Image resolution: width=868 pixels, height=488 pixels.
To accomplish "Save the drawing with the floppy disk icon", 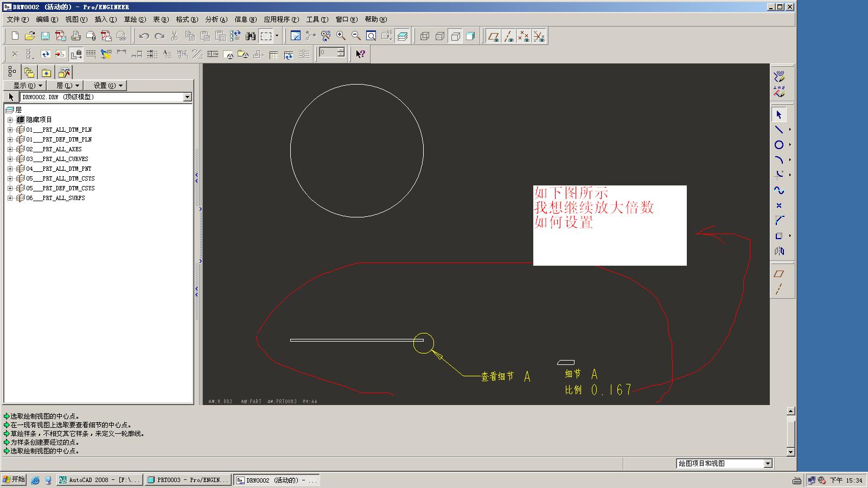I will pyautogui.click(x=46, y=36).
